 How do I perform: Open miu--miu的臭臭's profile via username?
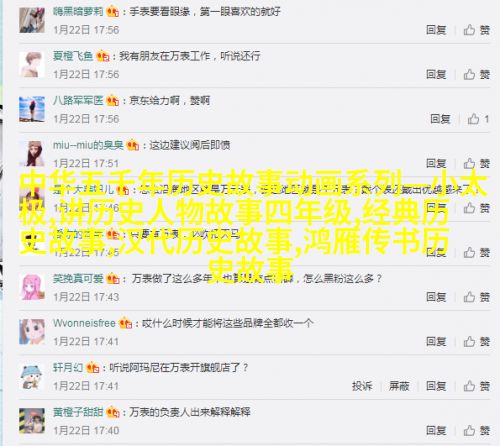(x=88, y=145)
